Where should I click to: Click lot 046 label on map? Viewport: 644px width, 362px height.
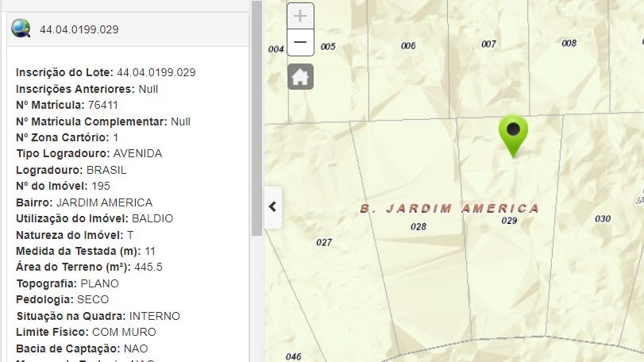click(293, 356)
